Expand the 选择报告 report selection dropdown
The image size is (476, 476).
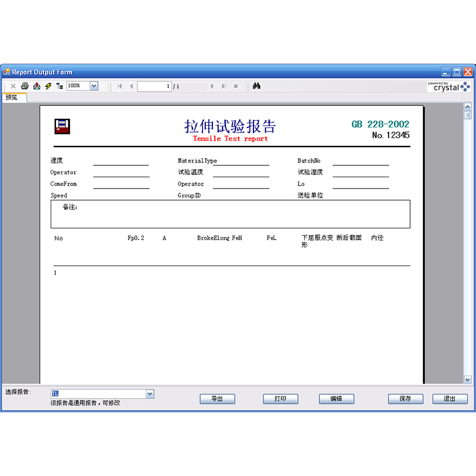tap(150, 394)
